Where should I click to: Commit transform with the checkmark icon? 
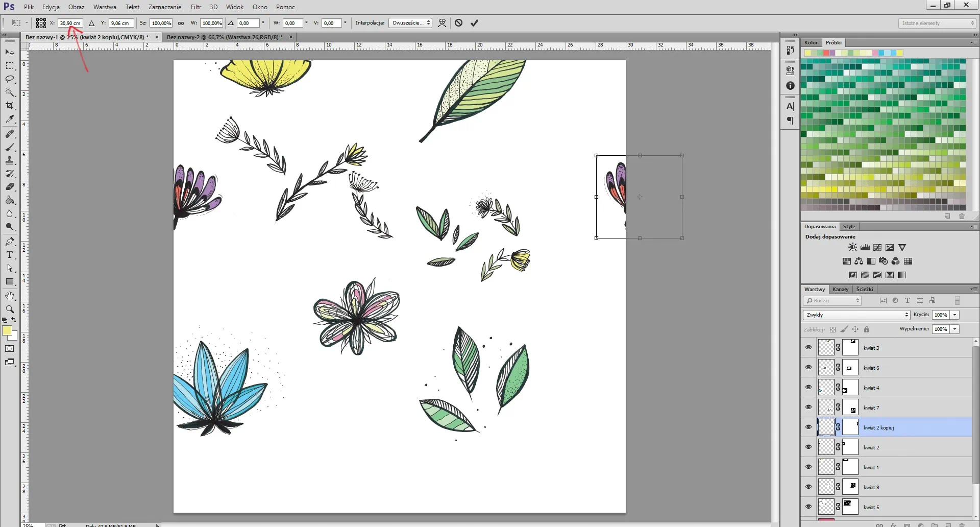(x=474, y=23)
